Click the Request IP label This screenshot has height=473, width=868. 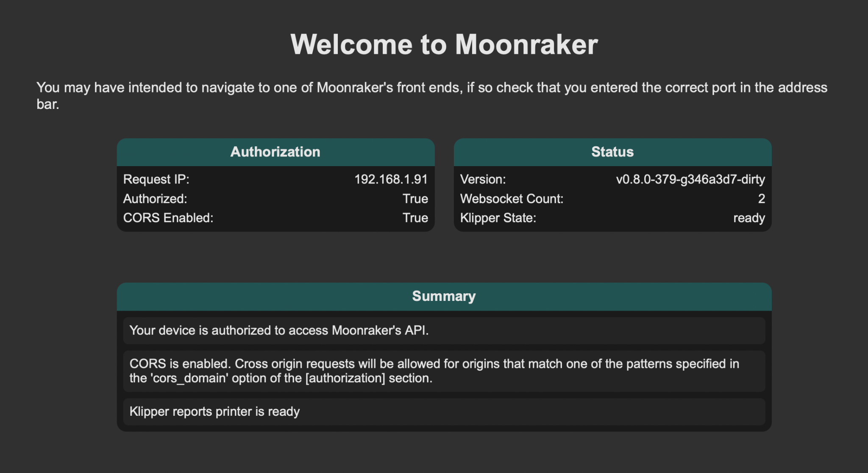(156, 179)
